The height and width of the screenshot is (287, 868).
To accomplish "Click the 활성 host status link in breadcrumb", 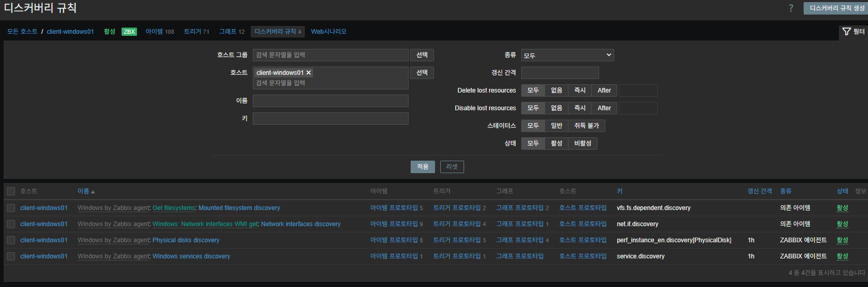I will coord(110,32).
